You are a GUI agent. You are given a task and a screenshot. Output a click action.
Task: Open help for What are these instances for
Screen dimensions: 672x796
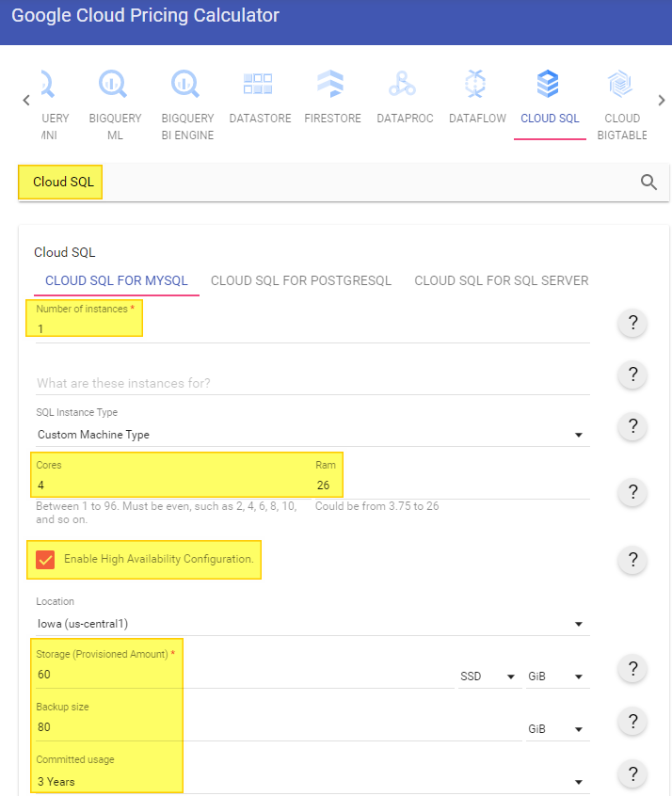tap(632, 374)
